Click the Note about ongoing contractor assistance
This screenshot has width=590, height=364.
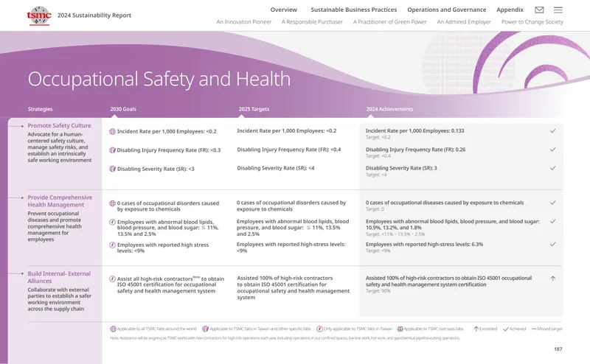285,338
